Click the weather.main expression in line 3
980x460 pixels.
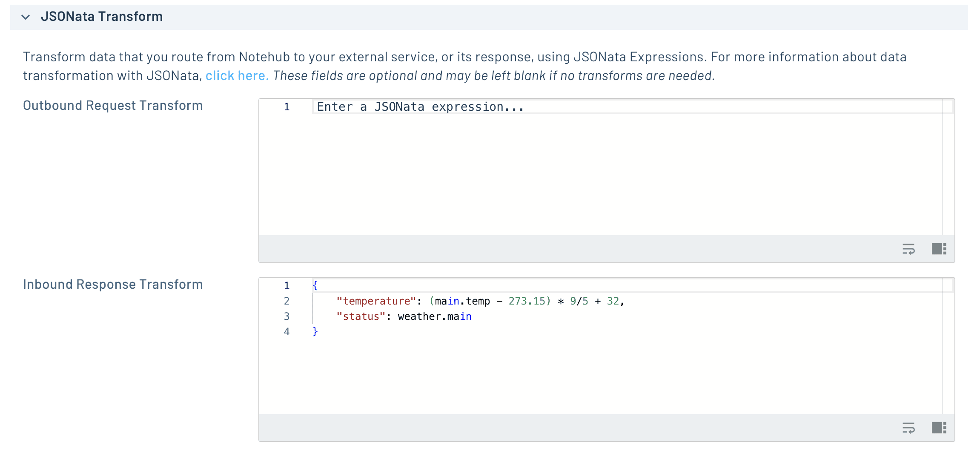click(x=434, y=316)
